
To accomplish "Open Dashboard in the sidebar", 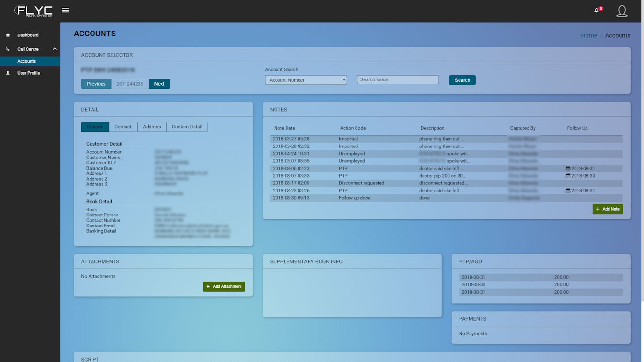I will pos(28,35).
